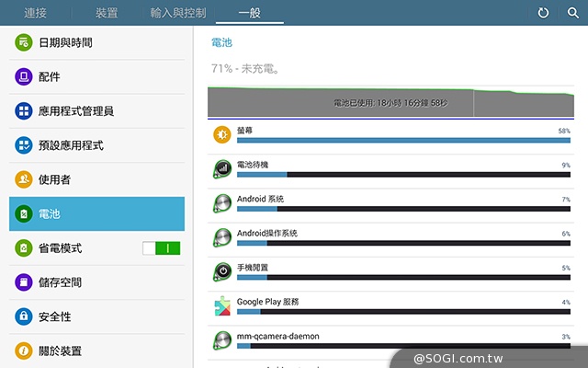Tap the 應用程式管理員 grid icon
Screen dimensions: 588x368
[x=24, y=111]
